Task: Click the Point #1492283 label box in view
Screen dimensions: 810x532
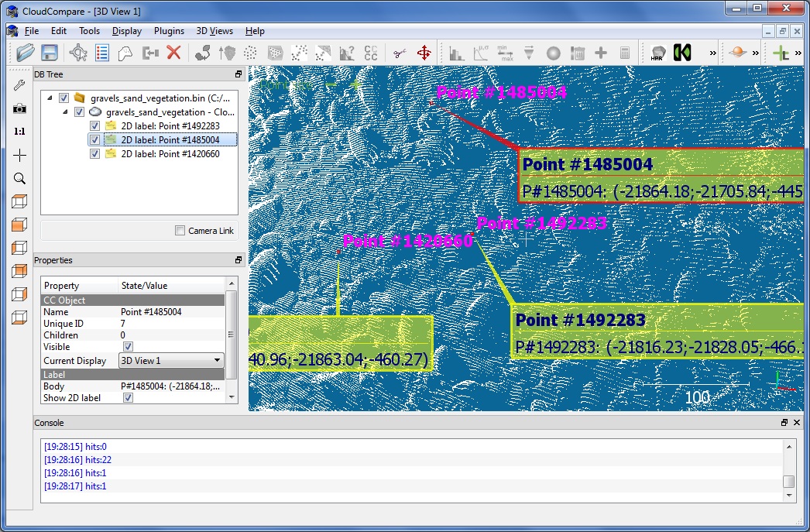Action: (658, 331)
